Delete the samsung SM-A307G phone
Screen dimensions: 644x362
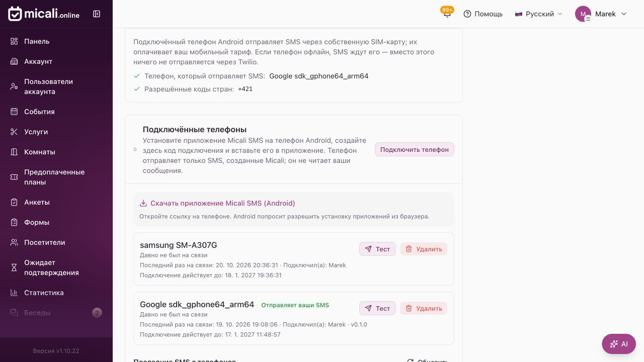pos(424,249)
